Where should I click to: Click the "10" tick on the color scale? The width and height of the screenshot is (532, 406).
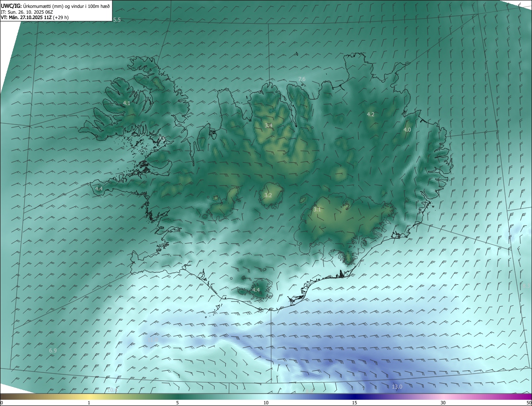coord(266,403)
